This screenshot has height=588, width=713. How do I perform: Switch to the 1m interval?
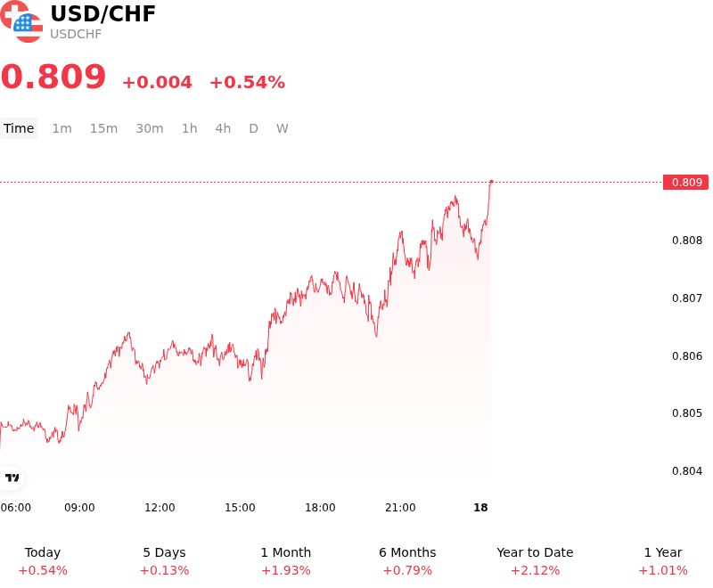click(61, 128)
